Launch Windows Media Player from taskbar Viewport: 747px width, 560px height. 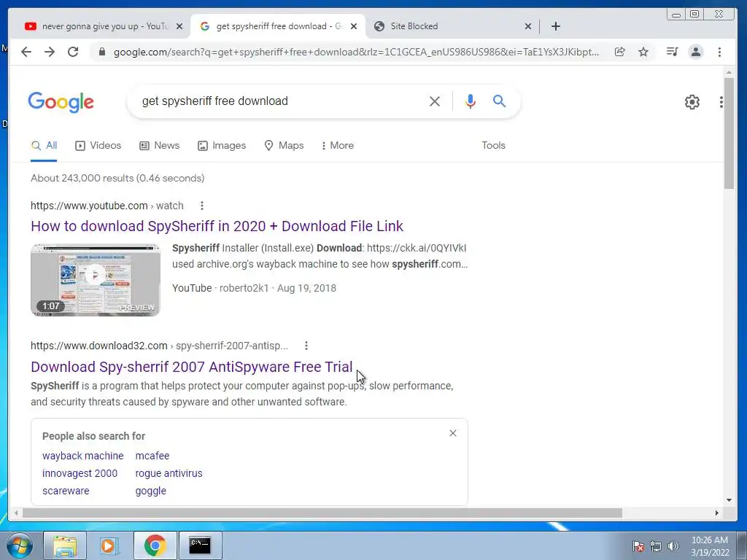(109, 545)
